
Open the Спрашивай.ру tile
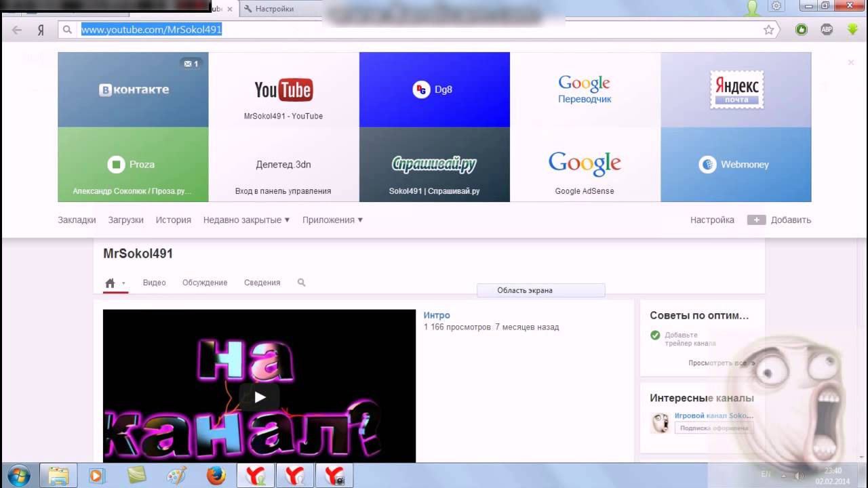(435, 165)
